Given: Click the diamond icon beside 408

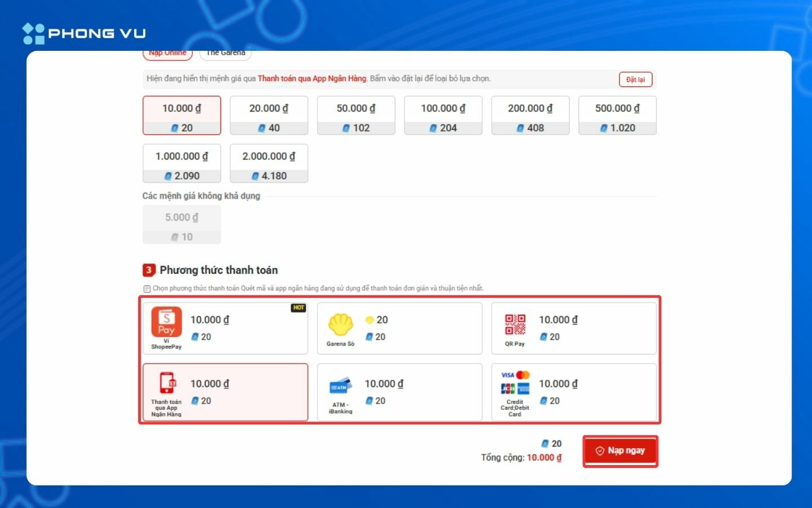Looking at the screenshot, I should coord(520,128).
